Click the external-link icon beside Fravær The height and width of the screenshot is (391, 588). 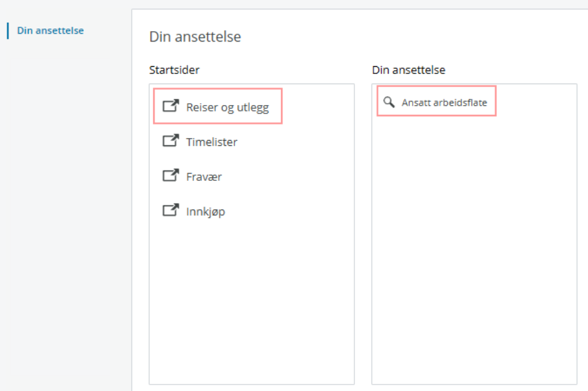170,176
